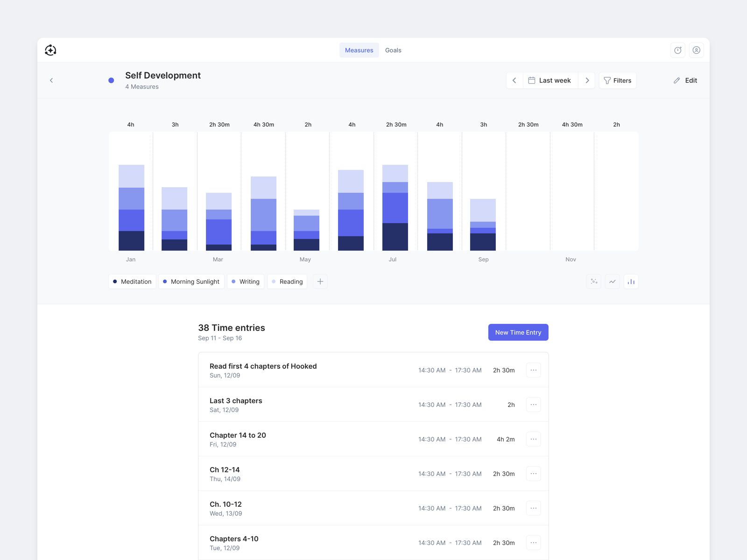Open the Last week date range selector
Screen dimensions: 747x560
550,80
